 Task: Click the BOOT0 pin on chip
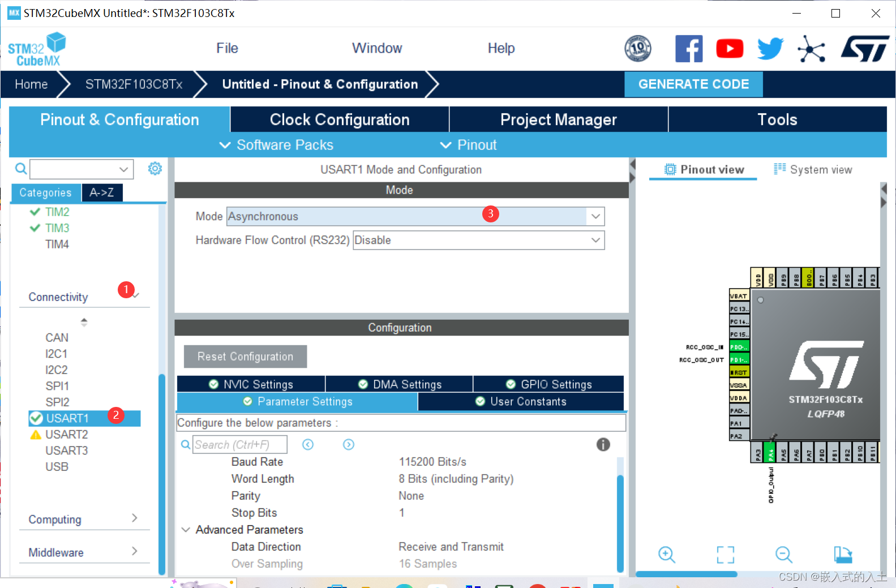click(x=808, y=278)
